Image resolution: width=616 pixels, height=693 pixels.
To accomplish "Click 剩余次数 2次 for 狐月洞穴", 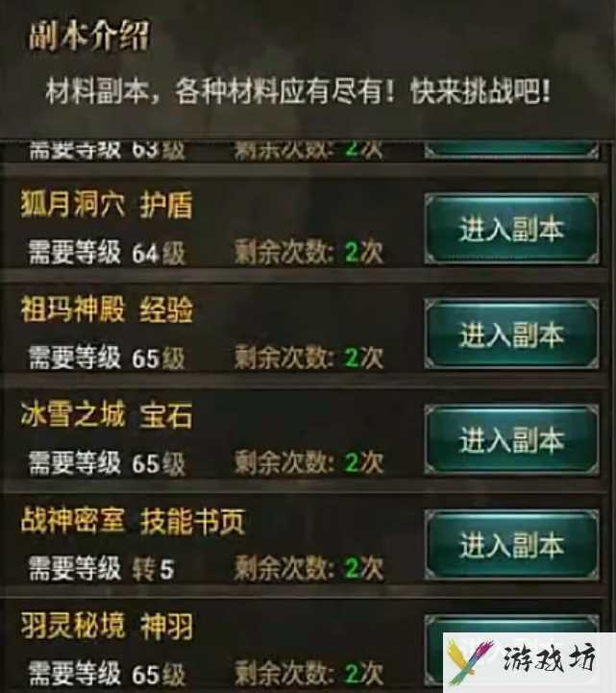I will [x=308, y=252].
